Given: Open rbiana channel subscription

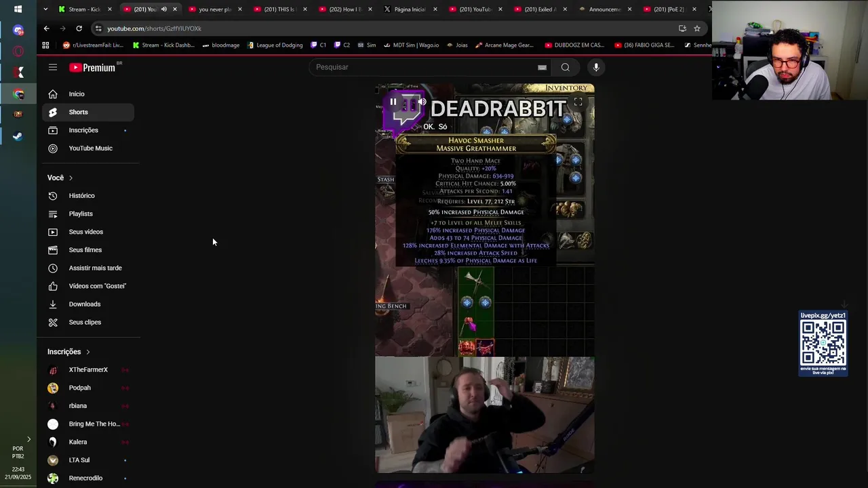Looking at the screenshot, I should tap(88, 406).
